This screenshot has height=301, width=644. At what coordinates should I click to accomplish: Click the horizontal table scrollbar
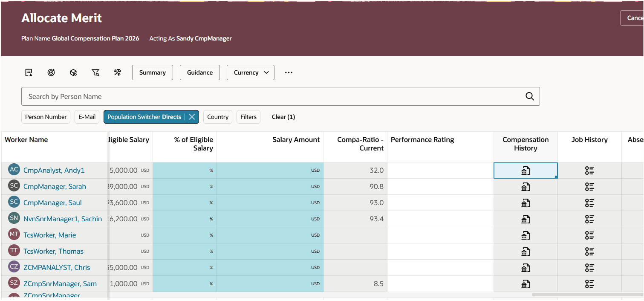(x=588, y=294)
